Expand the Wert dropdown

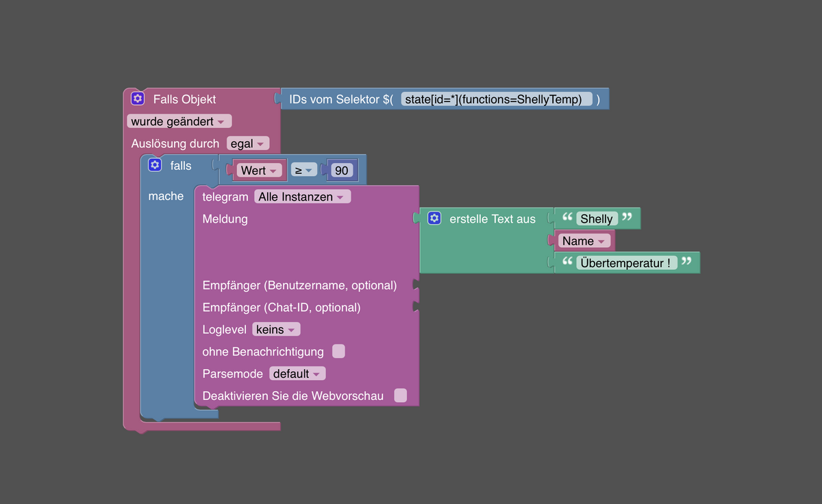259,171
